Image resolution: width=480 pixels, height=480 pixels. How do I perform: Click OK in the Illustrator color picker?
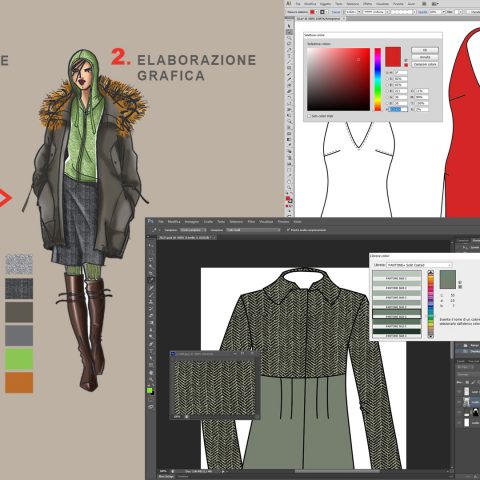click(x=425, y=50)
